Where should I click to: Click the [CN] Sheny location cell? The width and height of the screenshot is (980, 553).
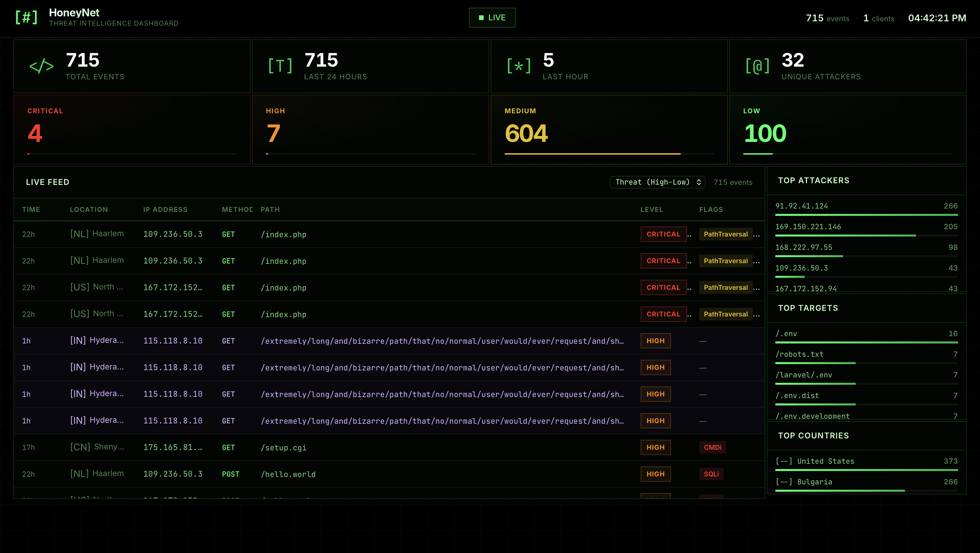coord(97,447)
